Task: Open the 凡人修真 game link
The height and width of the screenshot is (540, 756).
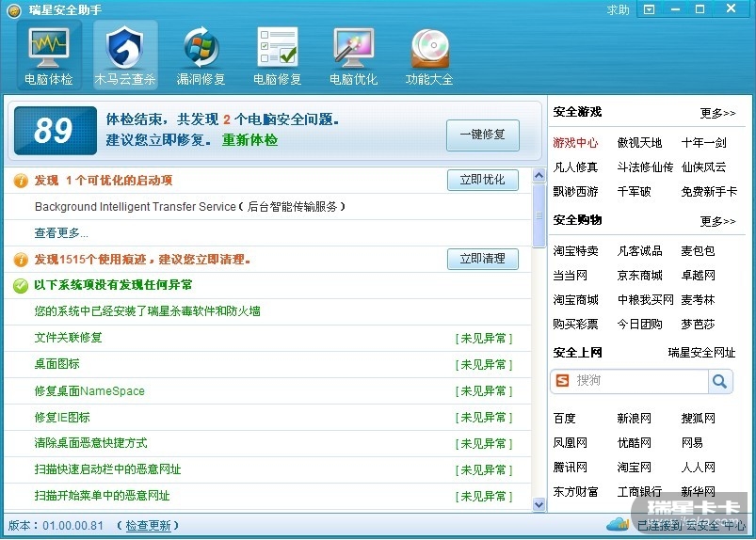Action: 575,167
